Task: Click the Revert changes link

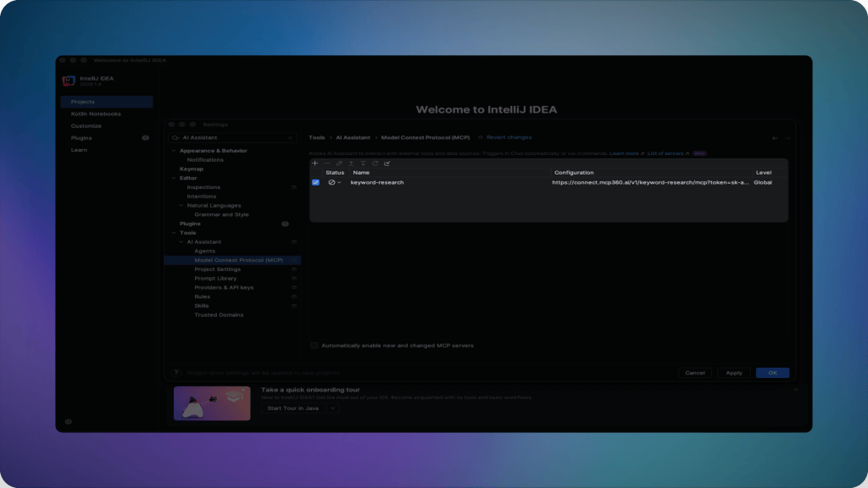Action: tap(509, 137)
